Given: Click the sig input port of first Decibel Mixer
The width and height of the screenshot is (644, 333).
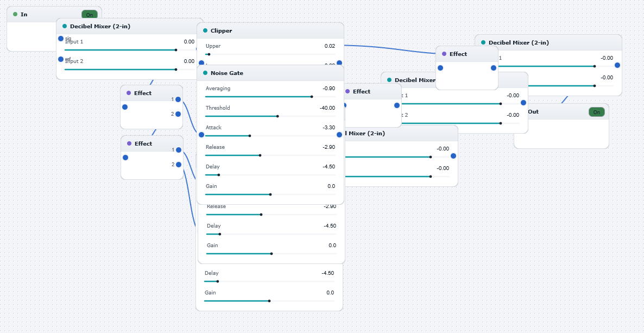Looking at the screenshot, I should [61, 39].
